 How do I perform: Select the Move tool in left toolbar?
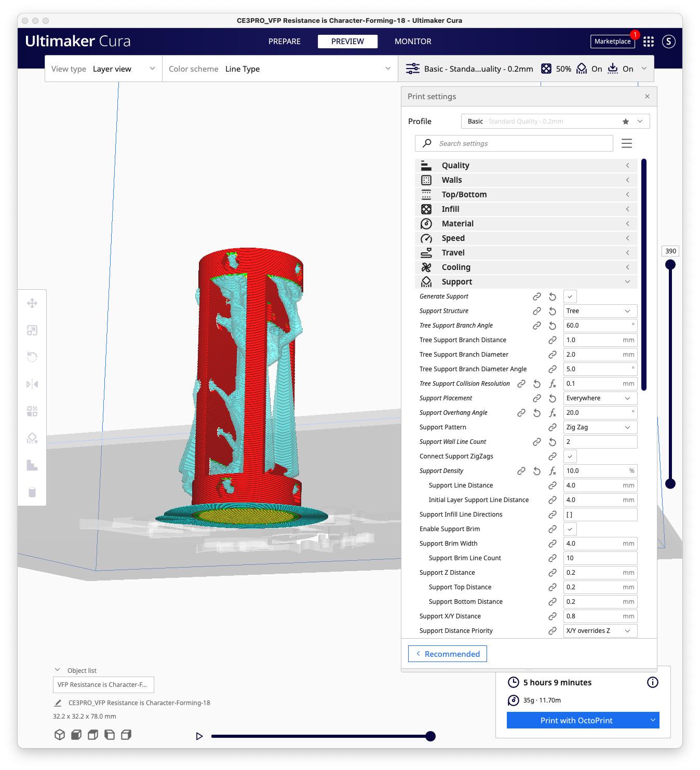32,303
